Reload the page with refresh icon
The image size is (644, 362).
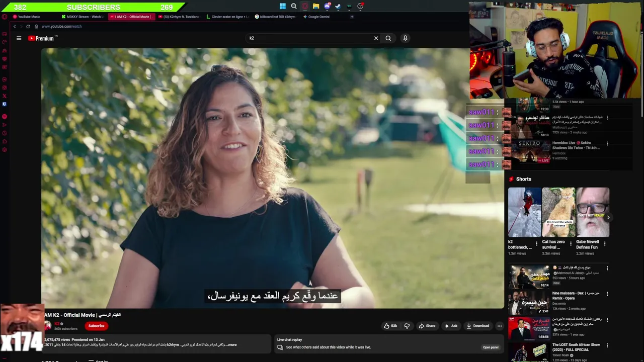coord(28,26)
